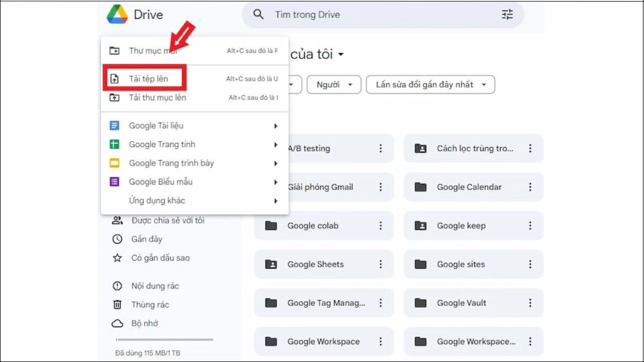Open Có gắn dấu sao in sidebar

pyautogui.click(x=160, y=258)
